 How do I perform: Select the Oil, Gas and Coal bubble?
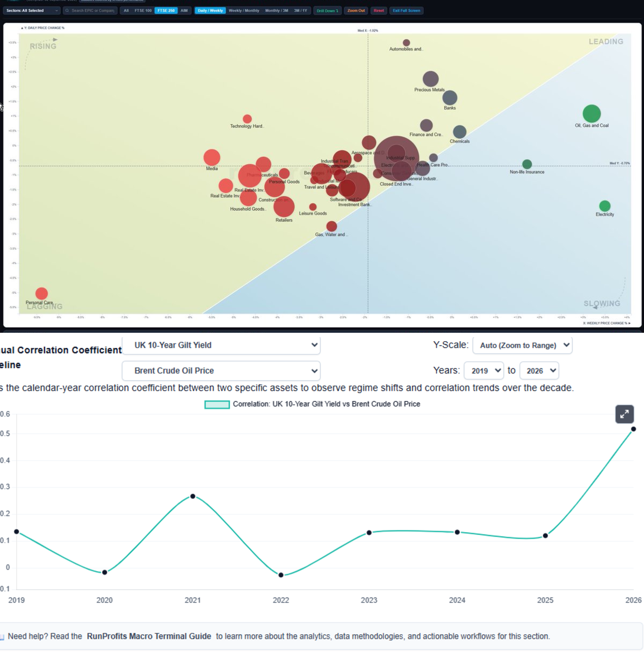[592, 114]
